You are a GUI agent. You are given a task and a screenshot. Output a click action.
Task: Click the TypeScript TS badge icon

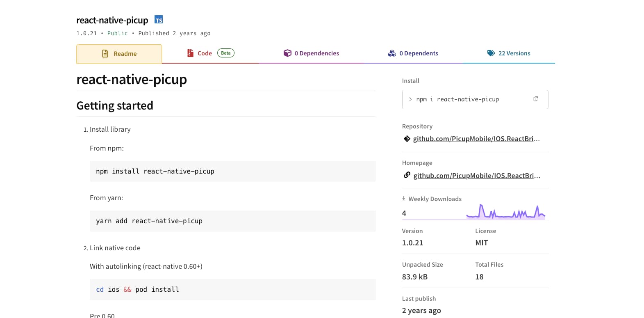159,20
